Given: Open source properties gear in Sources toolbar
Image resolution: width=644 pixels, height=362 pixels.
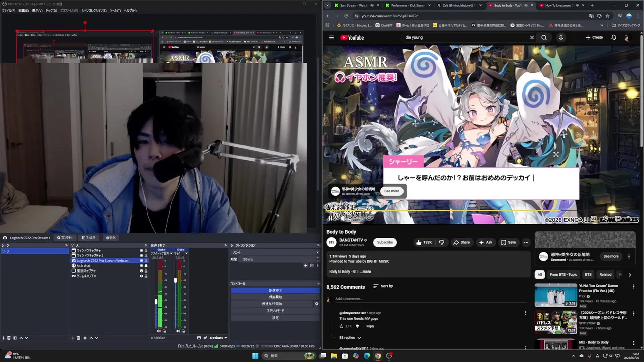Looking at the screenshot, I should coord(85,338).
